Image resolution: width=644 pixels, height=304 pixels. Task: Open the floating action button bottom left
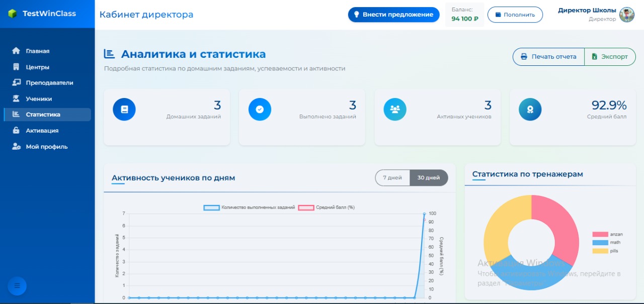(x=17, y=286)
